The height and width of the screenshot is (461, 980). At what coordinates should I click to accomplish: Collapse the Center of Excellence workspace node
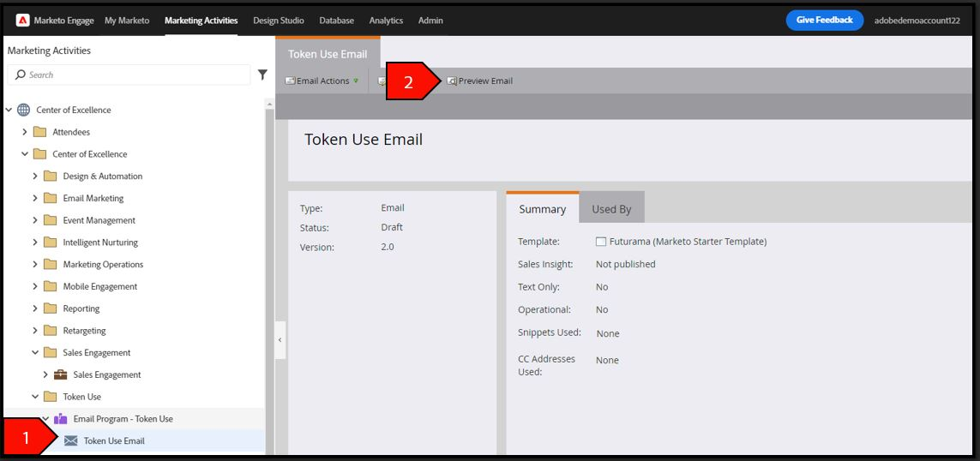[9, 110]
